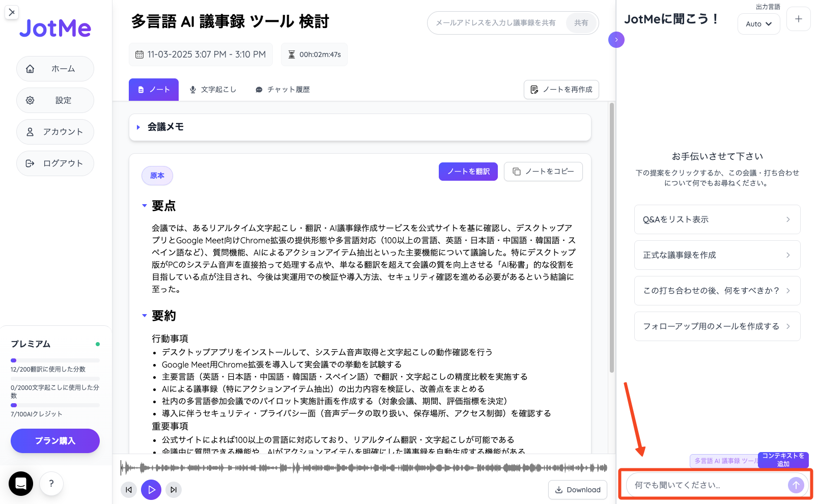Click the meeting title 多言語 AI 議事録 ツール 検討
This screenshot has width=818, height=504.
[x=230, y=21]
